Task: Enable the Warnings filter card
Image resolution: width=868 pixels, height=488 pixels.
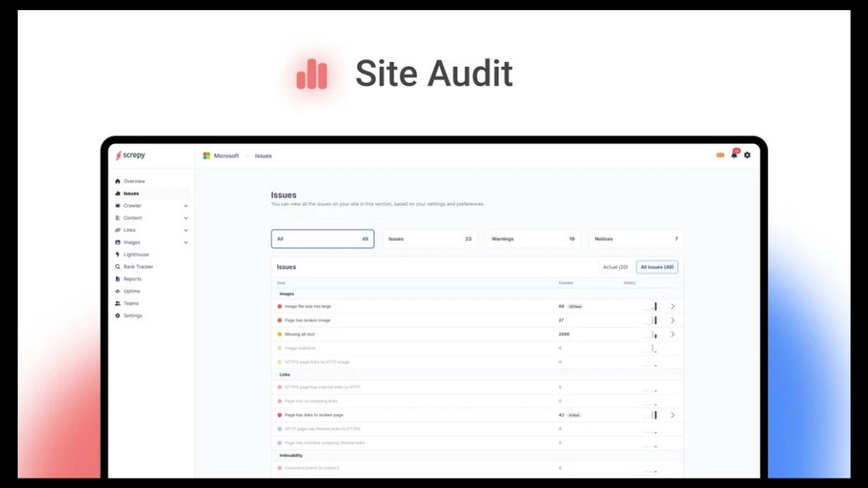Action: [532, 239]
